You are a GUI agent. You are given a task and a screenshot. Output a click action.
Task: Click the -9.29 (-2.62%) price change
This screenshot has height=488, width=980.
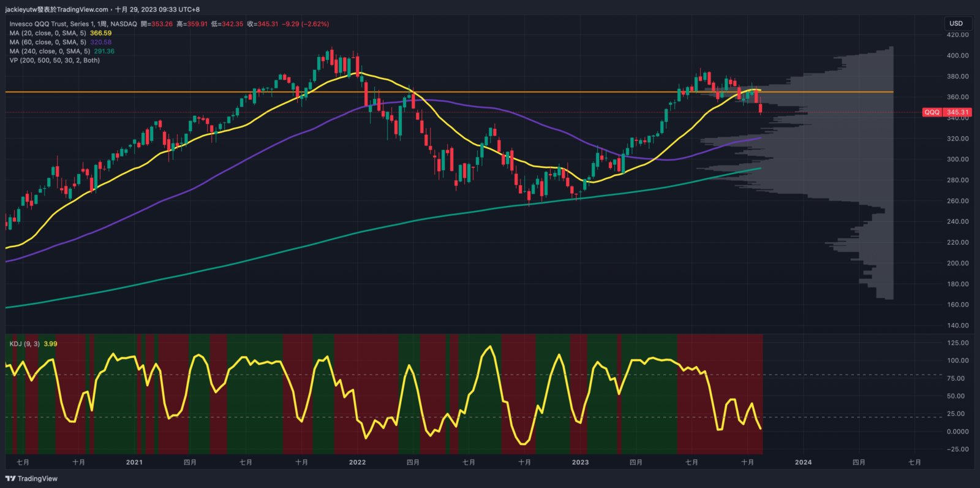305,24
